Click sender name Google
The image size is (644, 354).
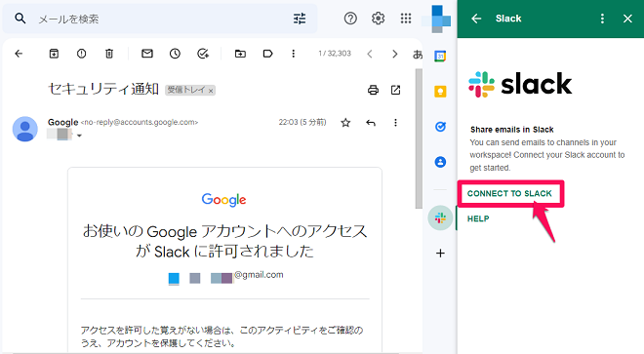[62, 122]
